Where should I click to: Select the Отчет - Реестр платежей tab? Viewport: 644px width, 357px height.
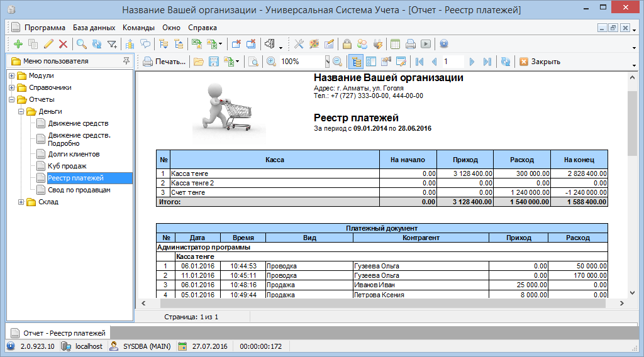coord(58,332)
